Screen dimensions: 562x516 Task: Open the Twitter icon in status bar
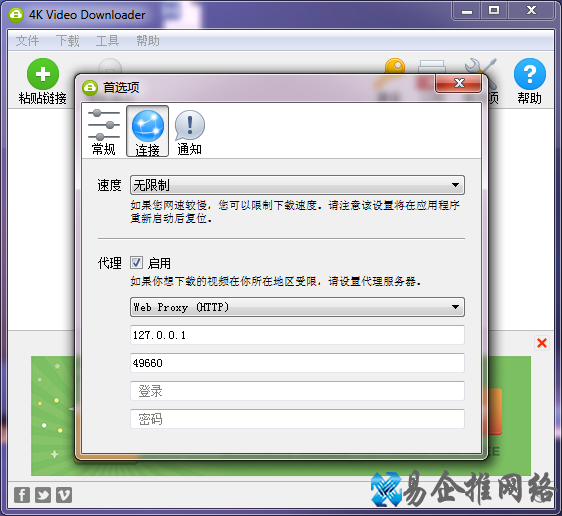click(43, 495)
